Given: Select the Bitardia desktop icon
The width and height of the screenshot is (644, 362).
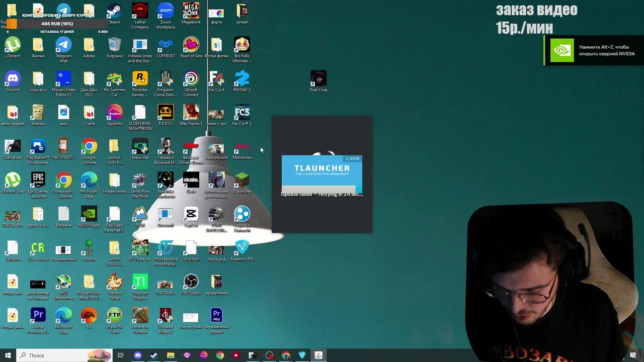Looking at the screenshot, I should pos(38,115).
